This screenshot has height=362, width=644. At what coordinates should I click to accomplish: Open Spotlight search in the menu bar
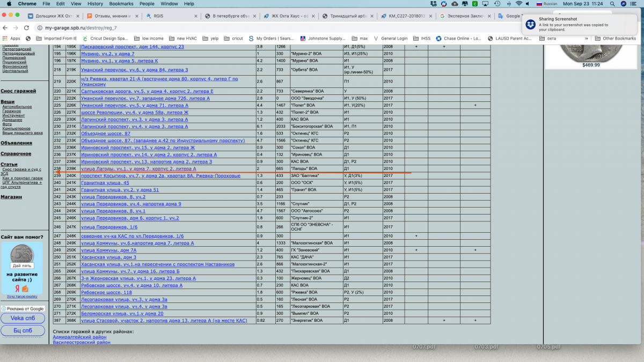point(612,4)
